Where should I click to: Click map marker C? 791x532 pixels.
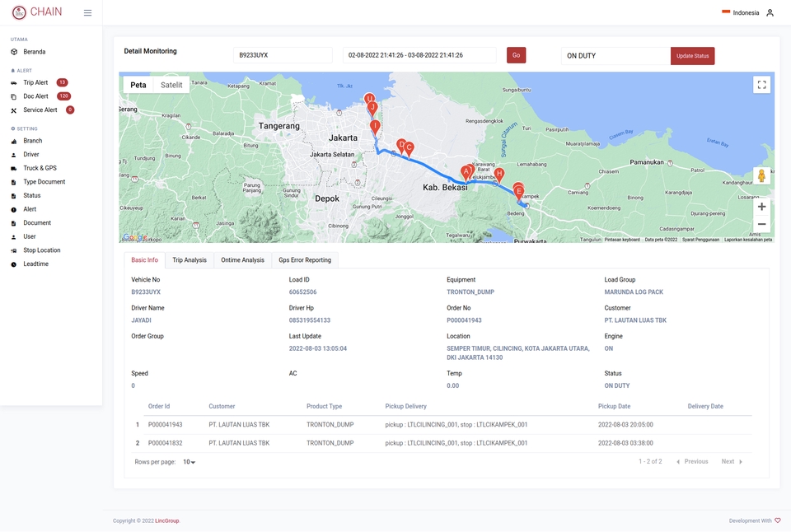tap(410, 149)
